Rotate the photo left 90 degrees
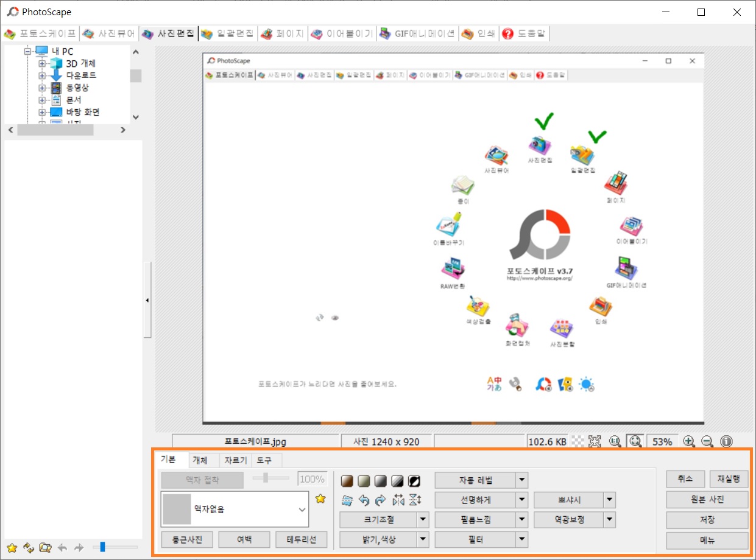Viewport: 756px width, 560px height. point(364,500)
